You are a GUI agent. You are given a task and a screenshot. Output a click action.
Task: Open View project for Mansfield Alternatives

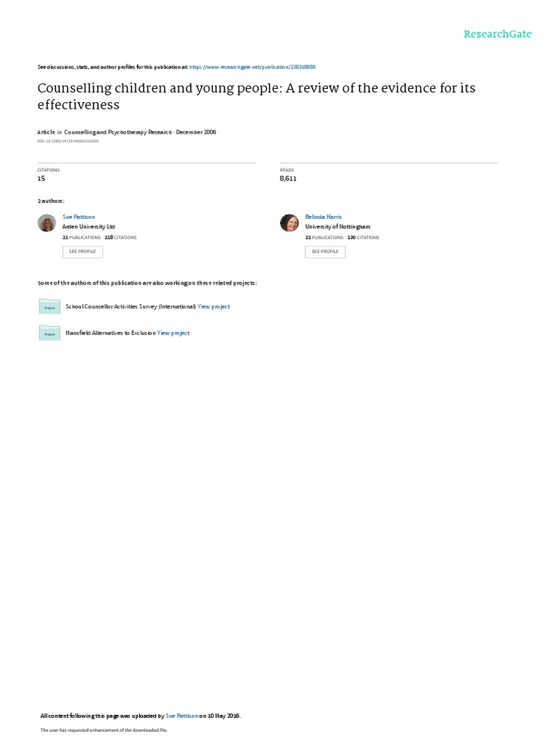pos(174,333)
